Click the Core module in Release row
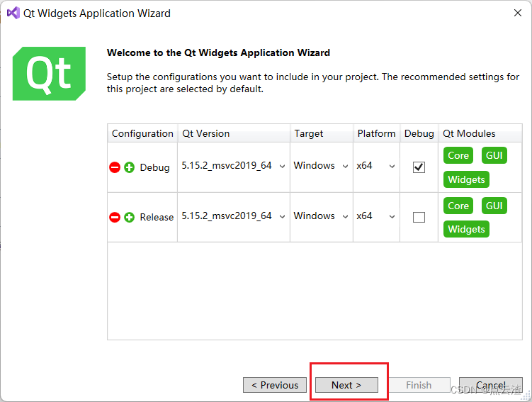The width and height of the screenshot is (532, 402). [x=458, y=206]
